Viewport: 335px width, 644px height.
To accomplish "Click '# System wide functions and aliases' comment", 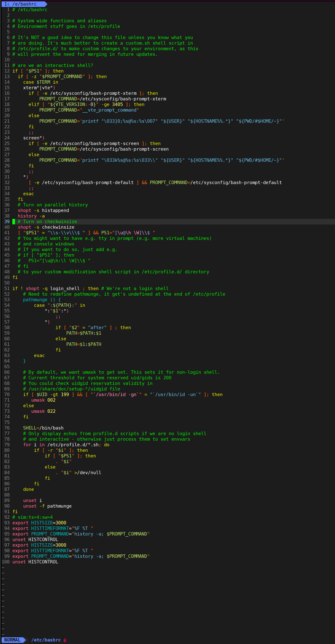I will (x=59, y=21).
